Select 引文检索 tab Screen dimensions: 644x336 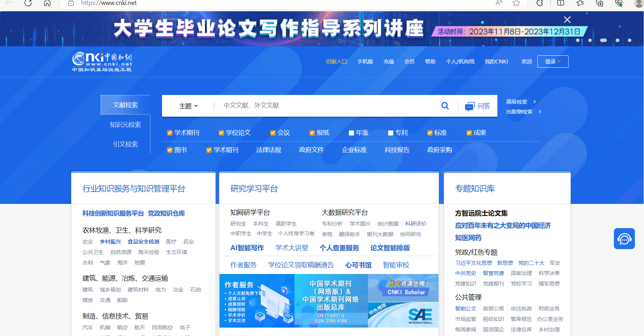(126, 144)
